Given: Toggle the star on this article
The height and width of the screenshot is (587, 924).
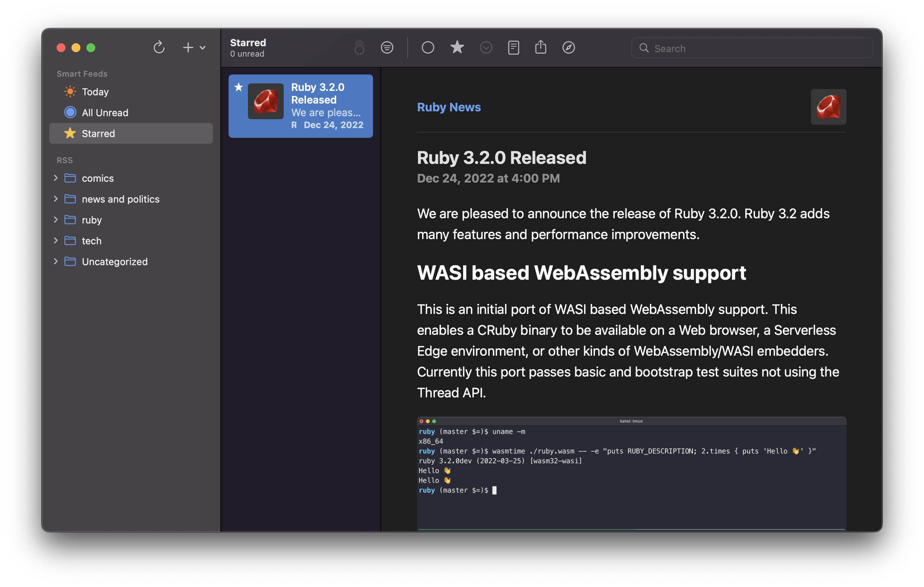Looking at the screenshot, I should [x=457, y=47].
